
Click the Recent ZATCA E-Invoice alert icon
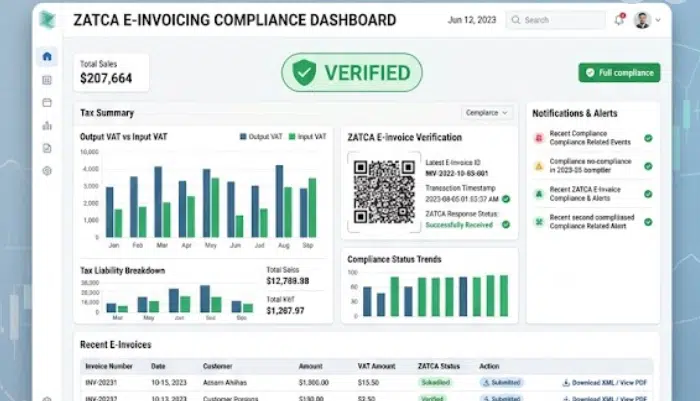pos(539,194)
